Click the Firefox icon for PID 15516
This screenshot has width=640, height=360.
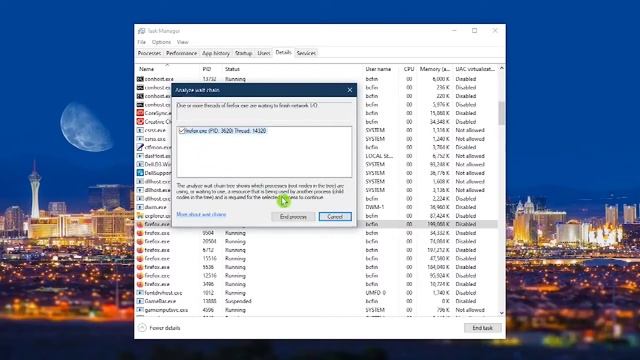[140, 259]
